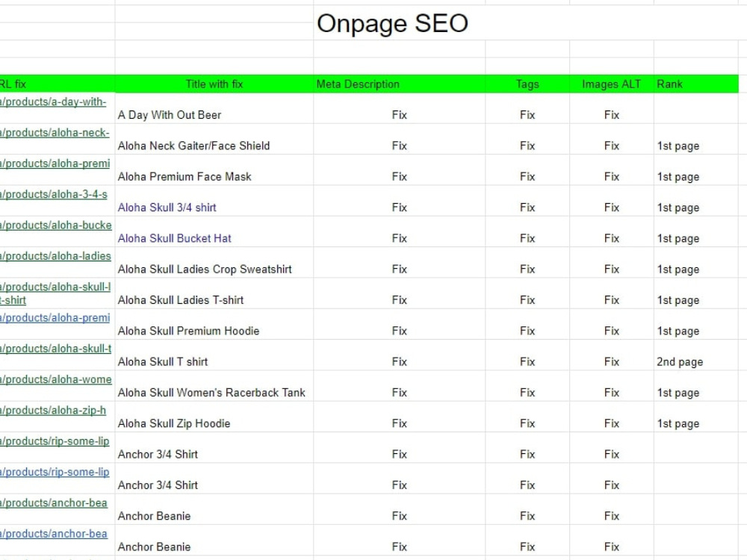Select the 'Aloha Skull Premium Hoodie' cell
Image resolution: width=747 pixels, height=560 pixels.
[214, 325]
